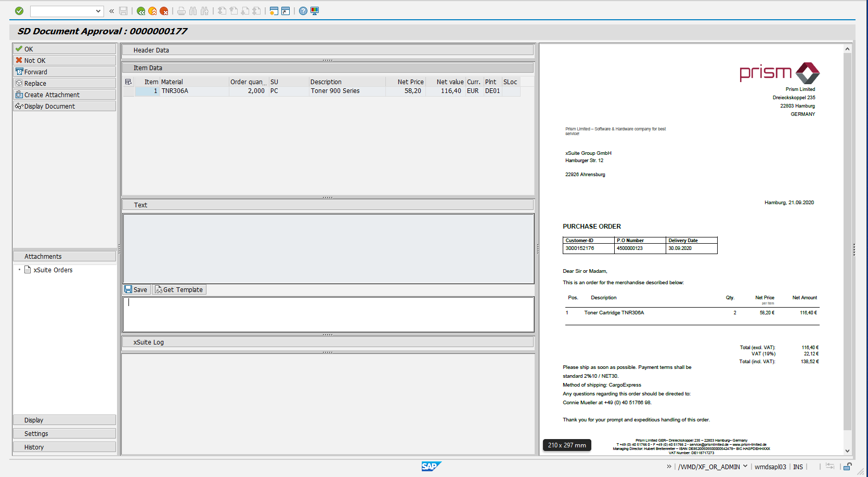Click into the text entry field below Save
The image size is (868, 477).
[328, 314]
